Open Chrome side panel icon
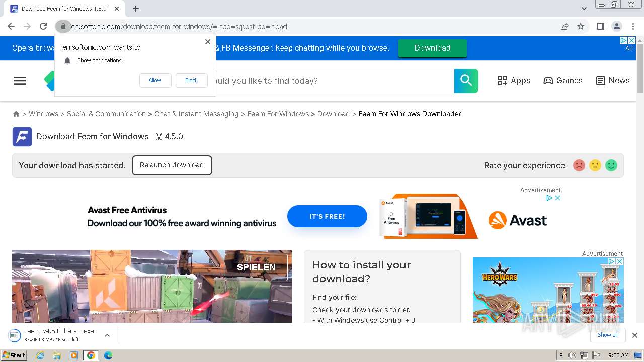 click(600, 26)
